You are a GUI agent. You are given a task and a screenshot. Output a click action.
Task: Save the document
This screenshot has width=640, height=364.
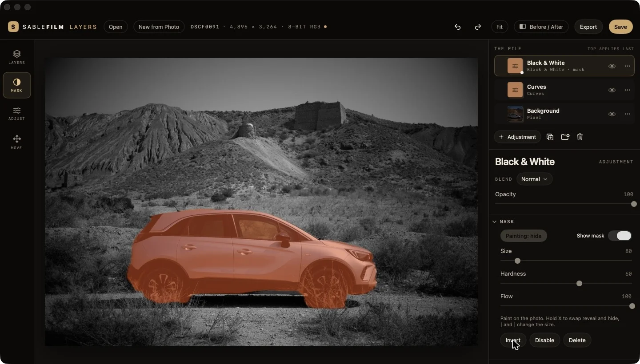pyautogui.click(x=620, y=27)
